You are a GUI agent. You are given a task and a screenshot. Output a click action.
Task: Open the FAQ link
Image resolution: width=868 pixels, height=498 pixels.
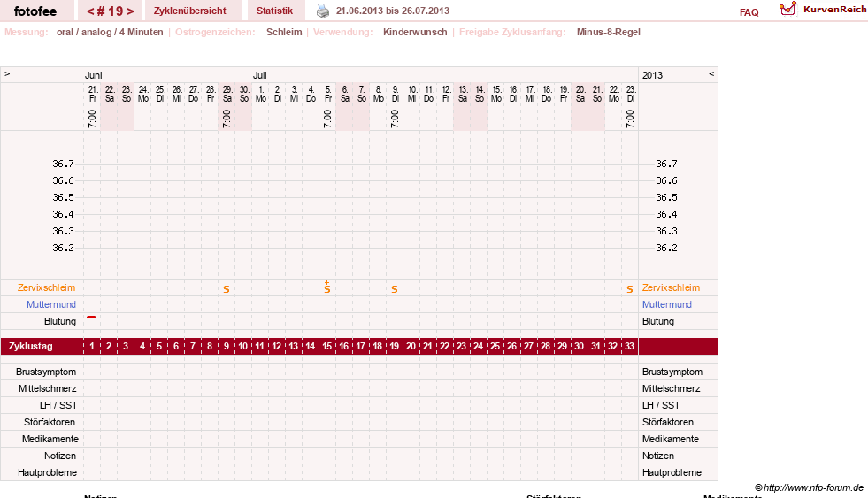(x=749, y=12)
